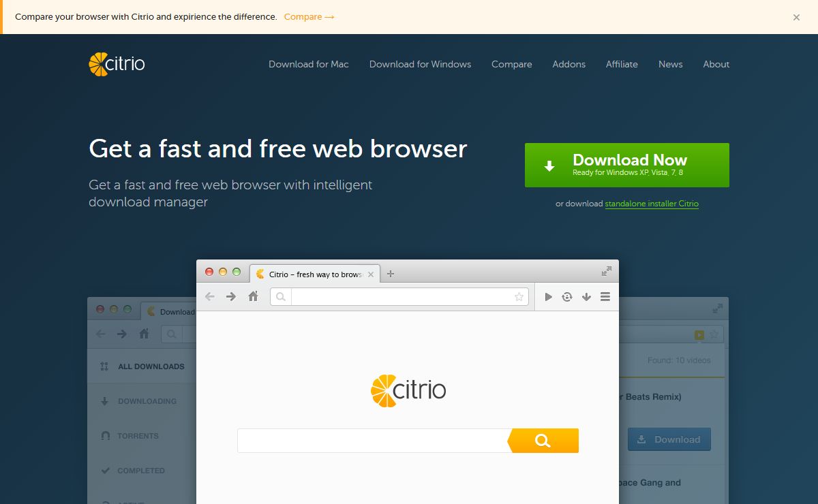The width and height of the screenshot is (818, 504).
Task: Click green zoom dot of front mockup
Action: (237, 272)
